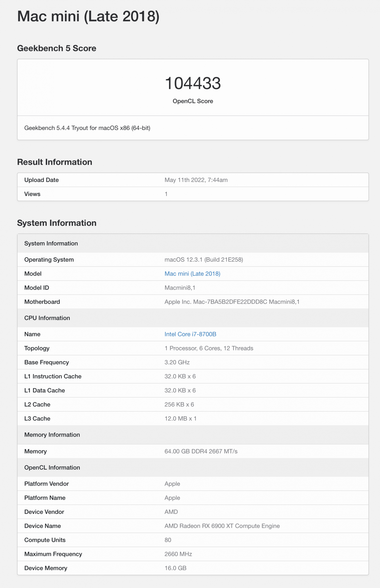This screenshot has height=588, width=380.
Task: Click the 'System Information' page heading
Action: pyautogui.click(x=57, y=223)
